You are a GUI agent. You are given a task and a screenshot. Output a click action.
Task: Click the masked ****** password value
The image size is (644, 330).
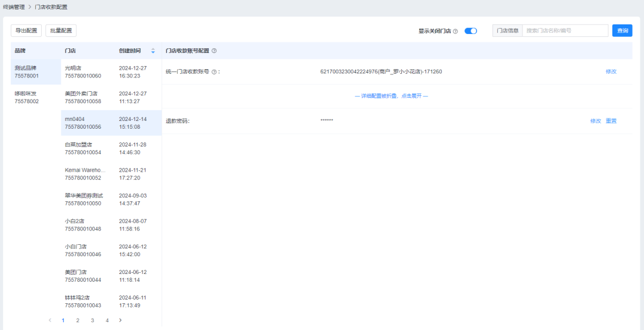point(327,121)
